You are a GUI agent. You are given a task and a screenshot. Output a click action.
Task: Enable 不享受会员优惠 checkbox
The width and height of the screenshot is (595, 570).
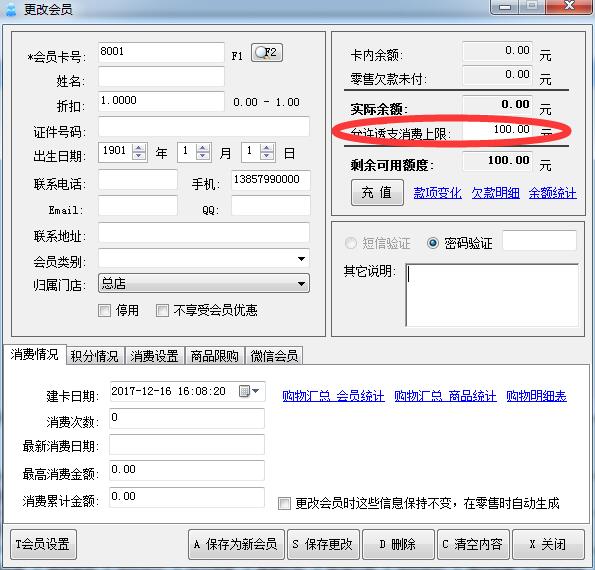[x=162, y=310]
